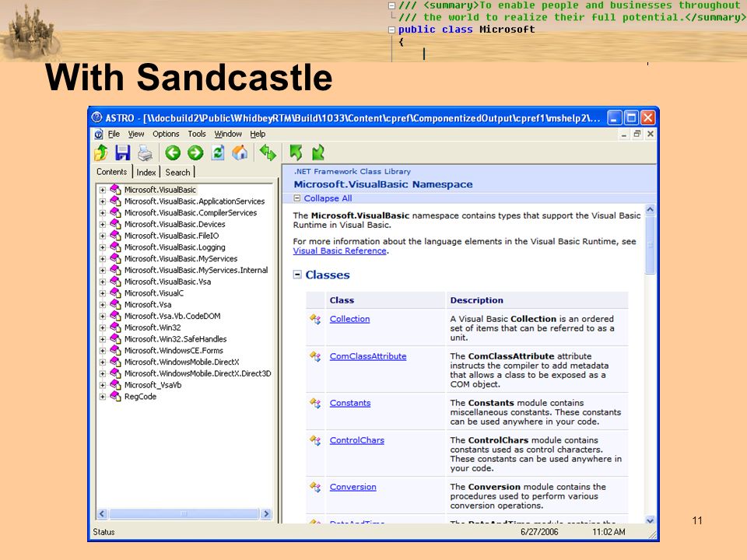Click the "6/27/2006" status bar date

[x=539, y=532]
